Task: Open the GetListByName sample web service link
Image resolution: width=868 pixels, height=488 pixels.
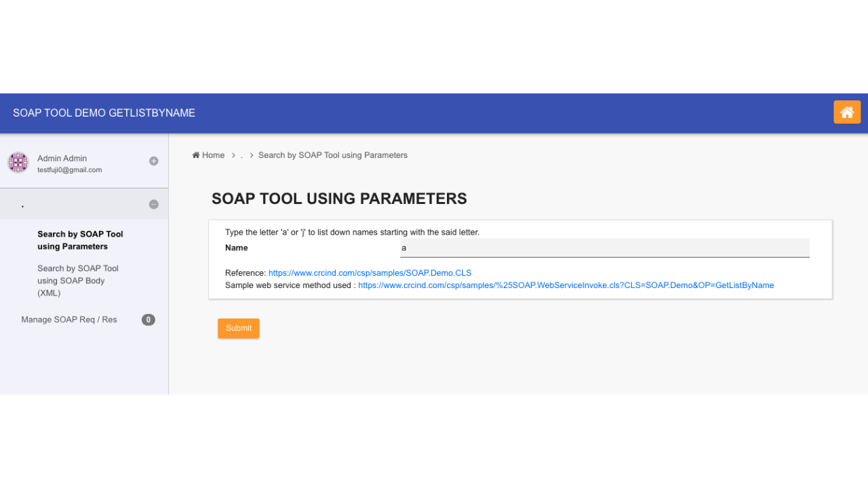Action: click(x=566, y=285)
